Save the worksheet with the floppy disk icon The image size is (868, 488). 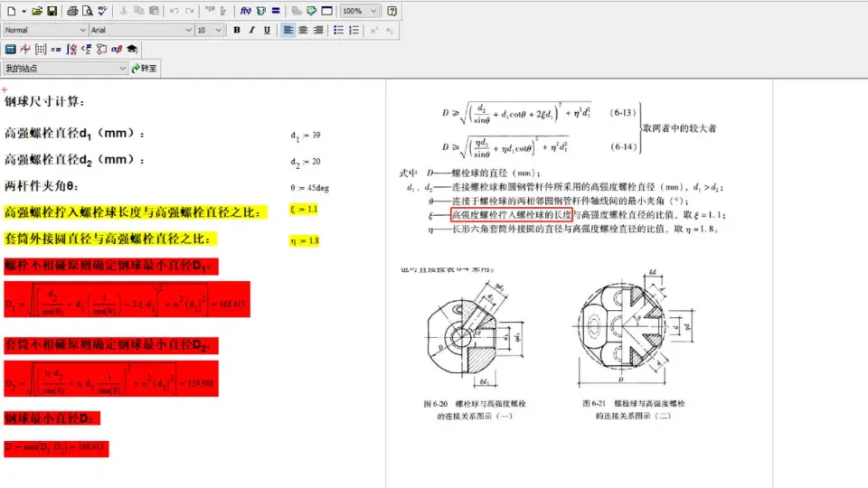(52, 11)
